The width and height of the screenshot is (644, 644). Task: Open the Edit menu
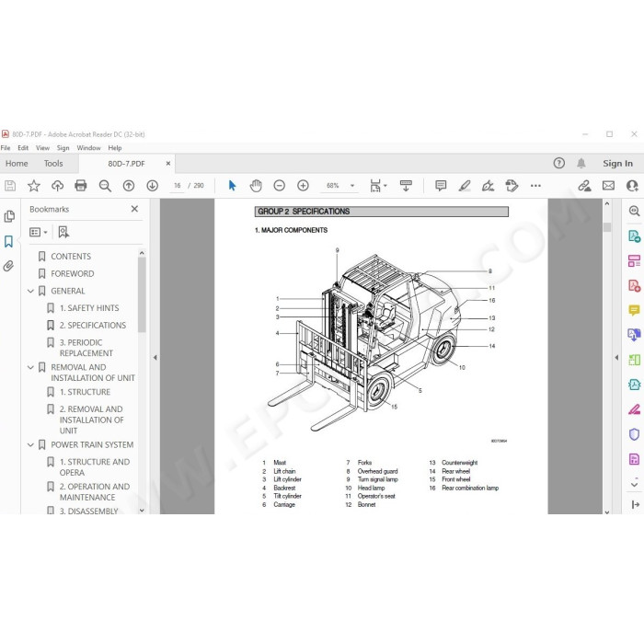tap(23, 148)
